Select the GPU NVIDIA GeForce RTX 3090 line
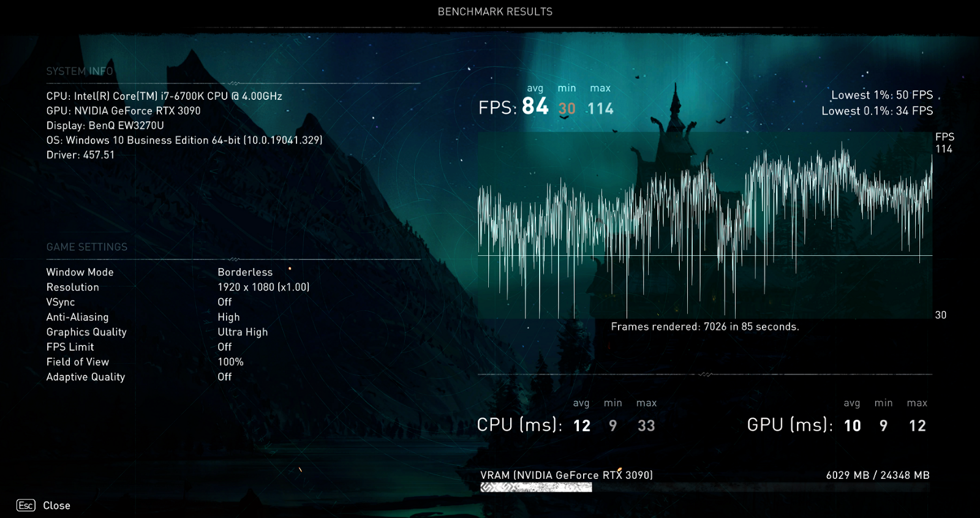This screenshot has height=518, width=980. pos(124,111)
